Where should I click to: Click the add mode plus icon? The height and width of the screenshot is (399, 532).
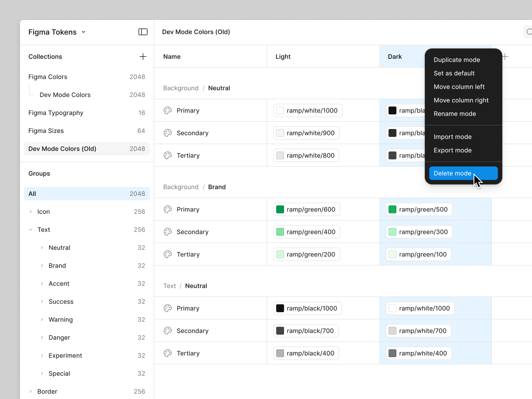[505, 57]
